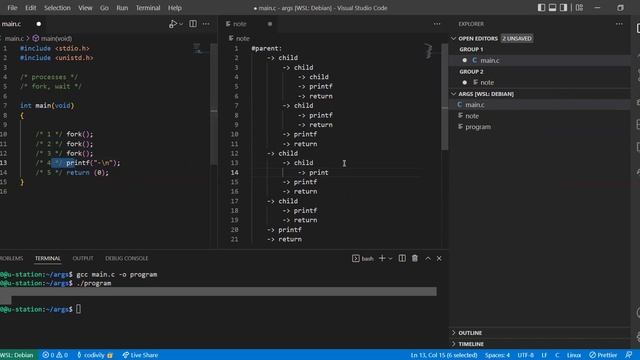
Task: Open the Edit menu
Action: (x=31, y=8)
